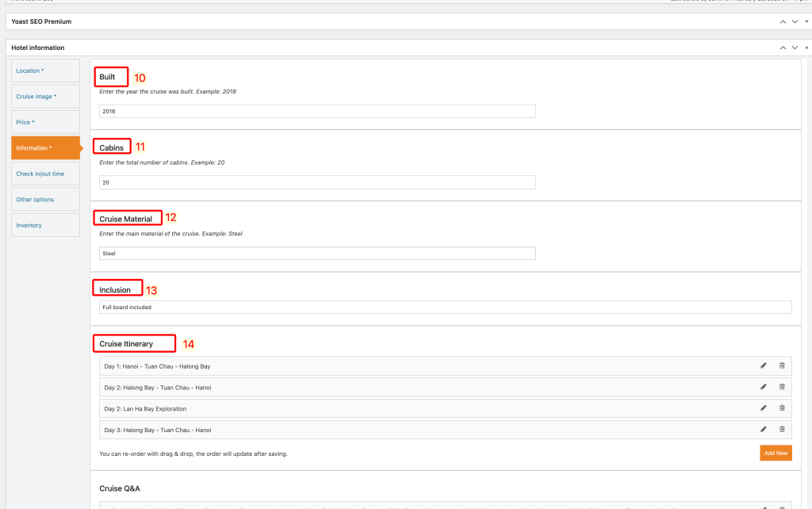This screenshot has height=509, width=812.
Task: Edit the Day 1 Hanoi itinerary entry
Action: [x=763, y=365]
